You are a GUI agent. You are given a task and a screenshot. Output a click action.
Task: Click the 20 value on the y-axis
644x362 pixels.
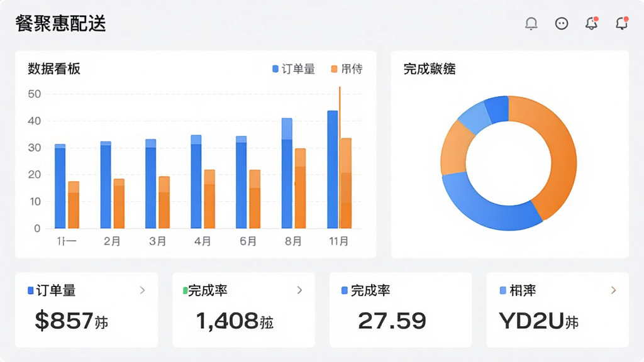click(35, 175)
